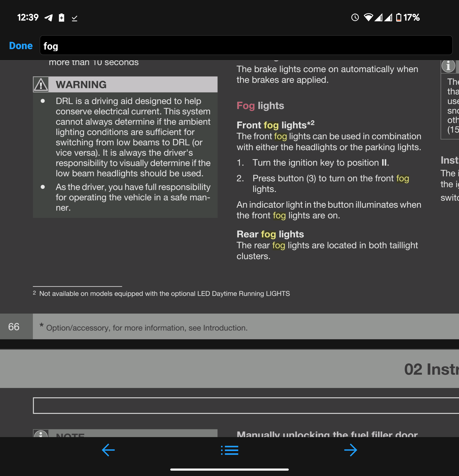Tap the previous search result arrow
This screenshot has height=476, width=459.
click(108, 450)
